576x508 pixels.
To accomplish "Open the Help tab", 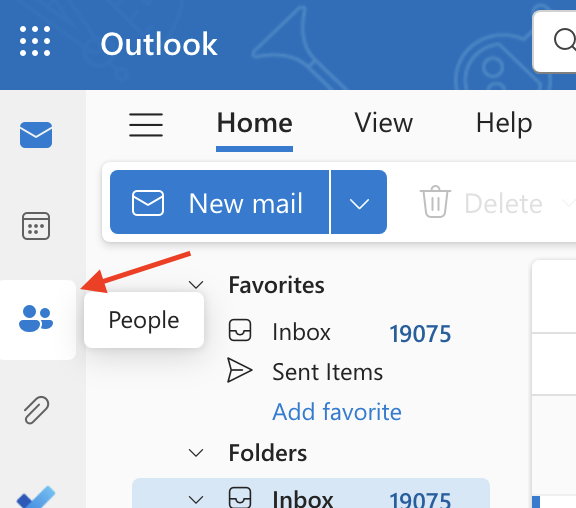I will 504,123.
